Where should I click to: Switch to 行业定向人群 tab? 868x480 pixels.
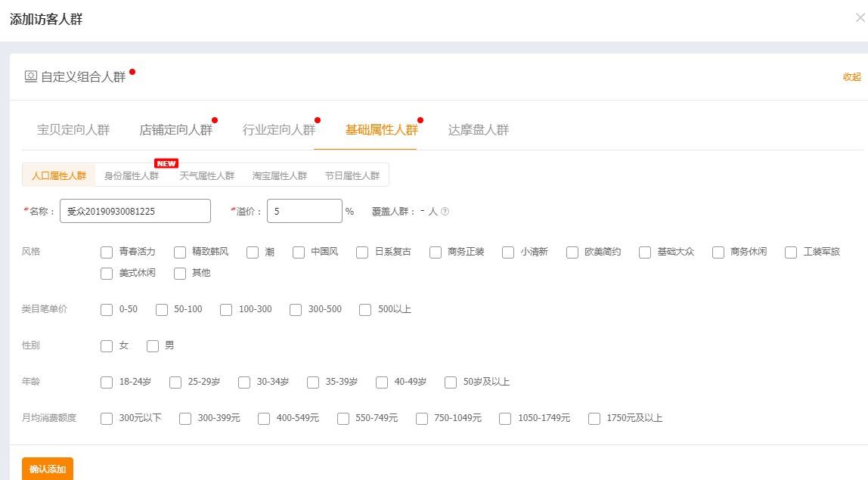pos(279,129)
